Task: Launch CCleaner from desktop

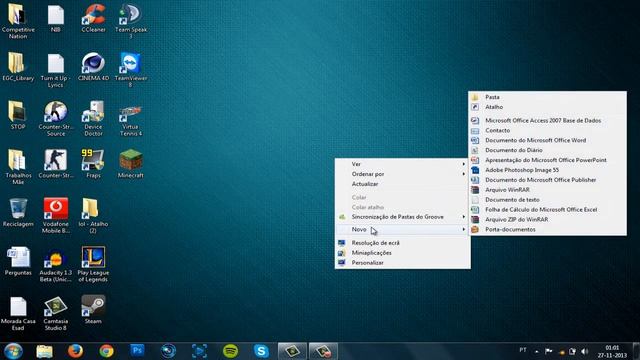Action: click(93, 18)
